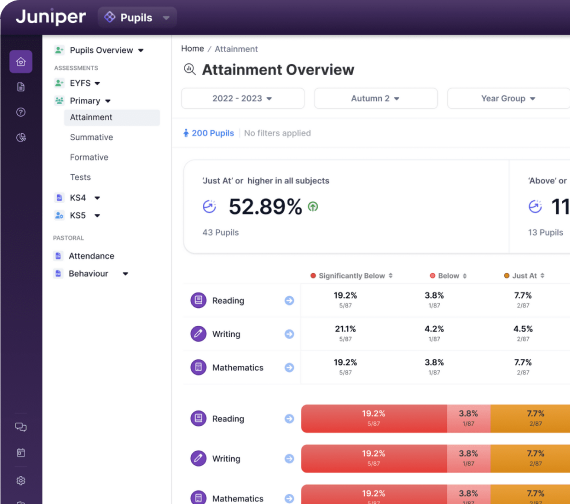Open Writing details arrow in table

[x=289, y=334]
